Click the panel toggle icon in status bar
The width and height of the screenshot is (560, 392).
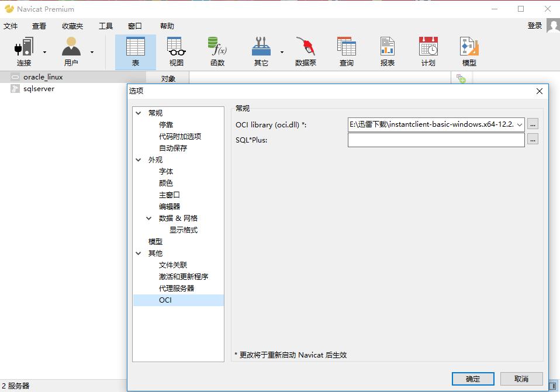coord(552,386)
